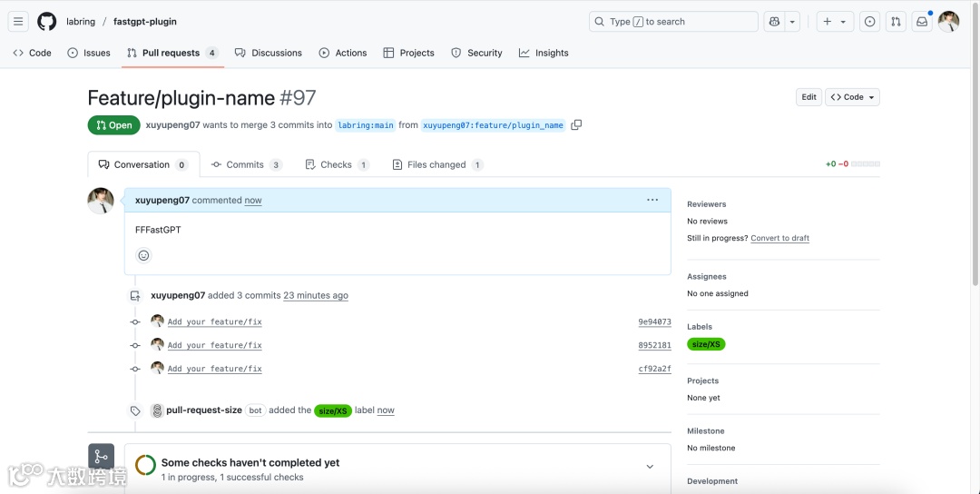This screenshot has width=980, height=494.
Task: Click the Edit title button
Action: pos(808,97)
